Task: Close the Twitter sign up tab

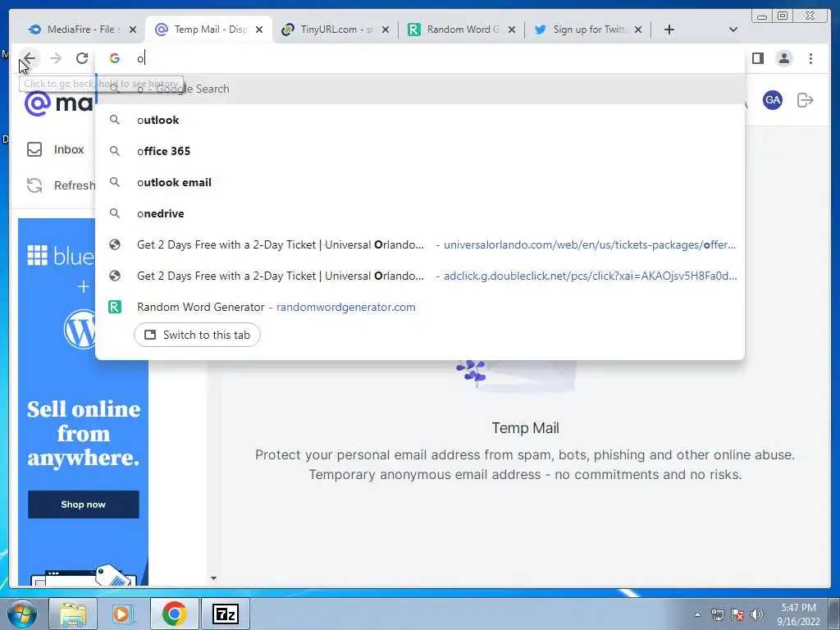Action: [638, 30]
